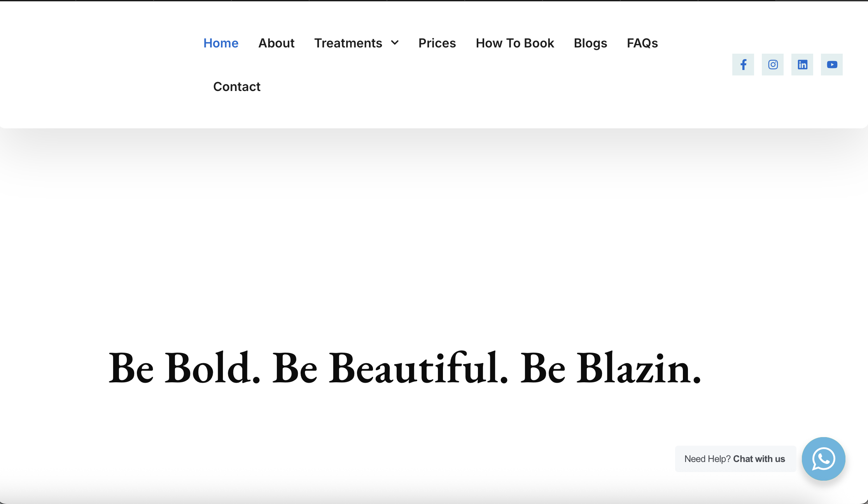Click the word Beautiful in hero heading
Screen dimensions: 868x504
coord(414,368)
